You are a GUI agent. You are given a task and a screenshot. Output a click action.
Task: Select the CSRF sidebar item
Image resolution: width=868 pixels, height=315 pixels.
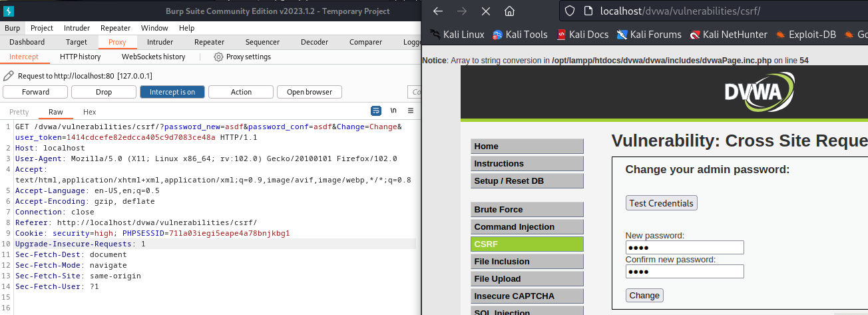pos(527,244)
